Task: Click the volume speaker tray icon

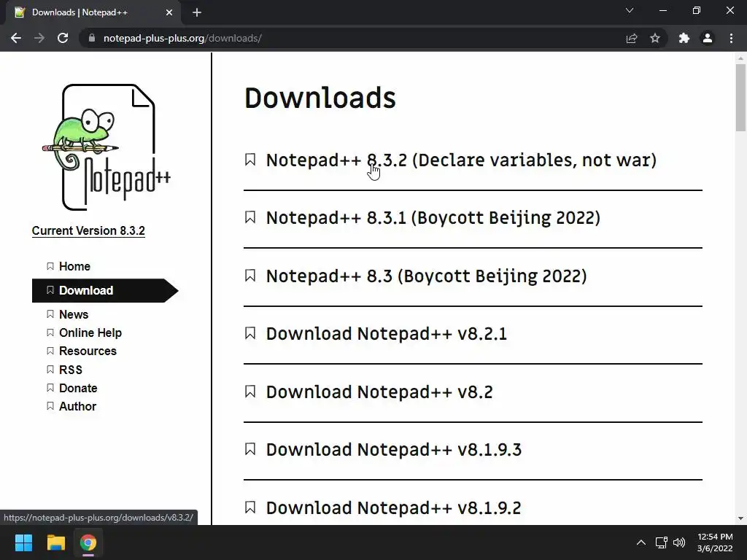Action: coord(679,542)
